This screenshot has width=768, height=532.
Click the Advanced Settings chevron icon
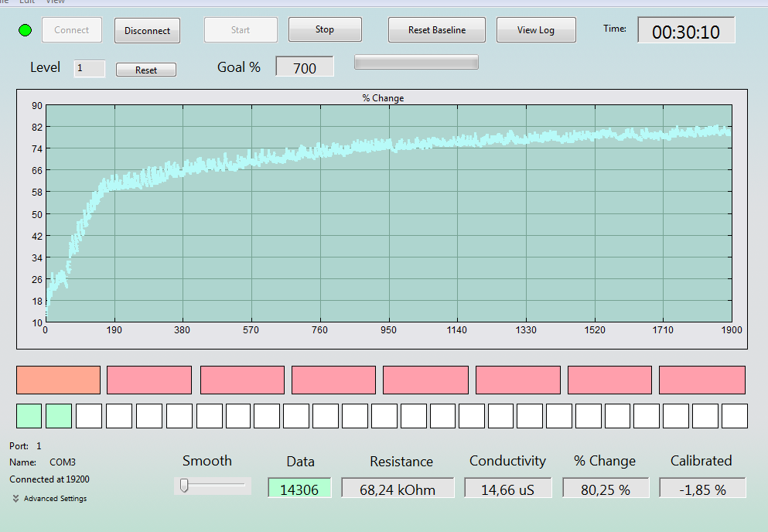pos(15,499)
